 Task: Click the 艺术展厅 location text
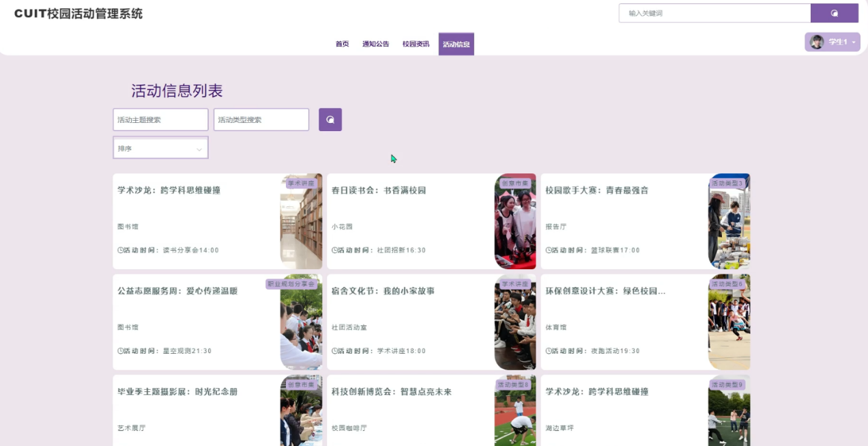tap(132, 428)
